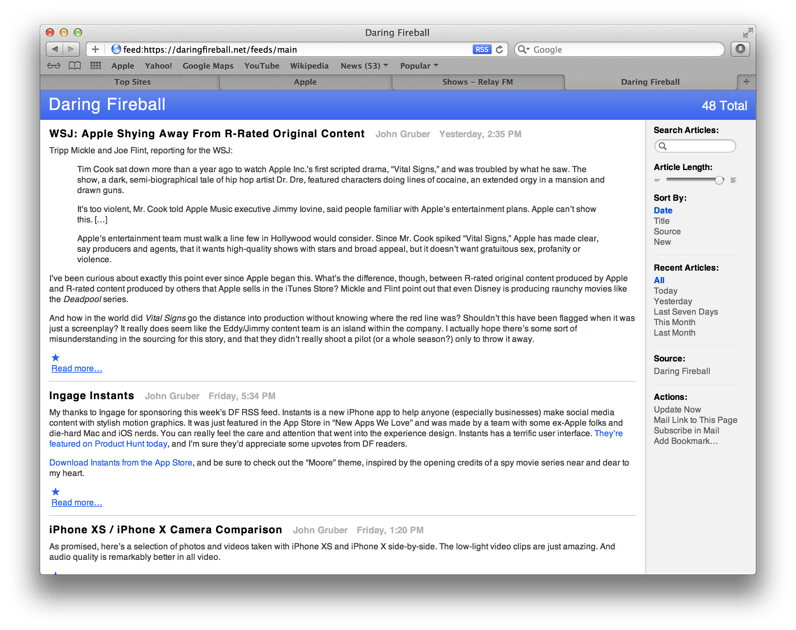
Task: Switch to the Shows – Relay FM tab
Action: [478, 82]
